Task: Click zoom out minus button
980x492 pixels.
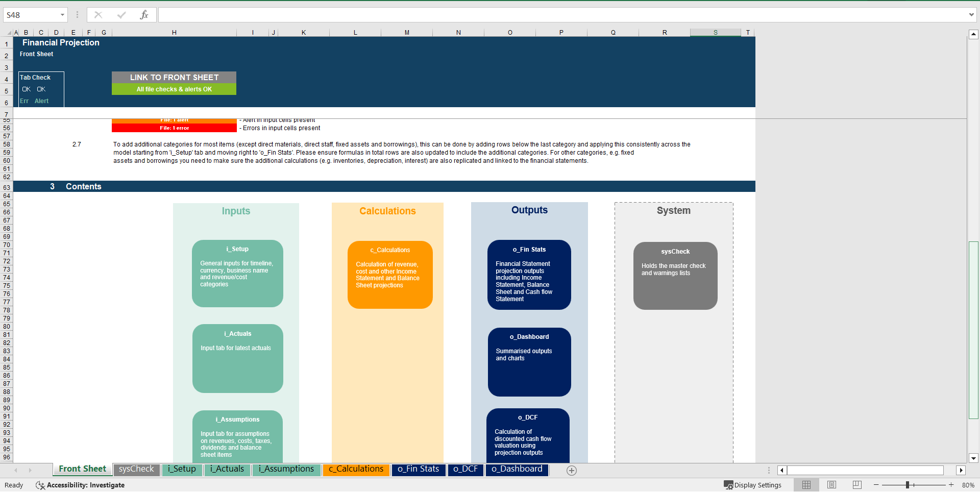Action: pos(876,485)
